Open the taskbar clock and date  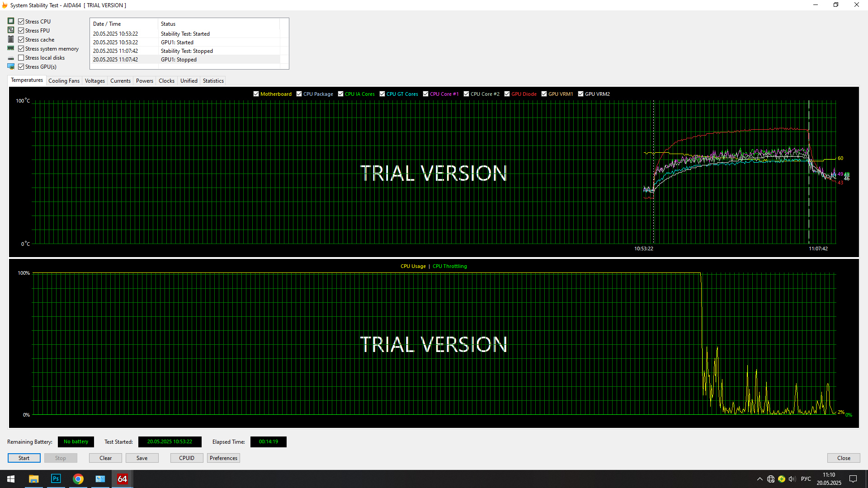click(829, 479)
